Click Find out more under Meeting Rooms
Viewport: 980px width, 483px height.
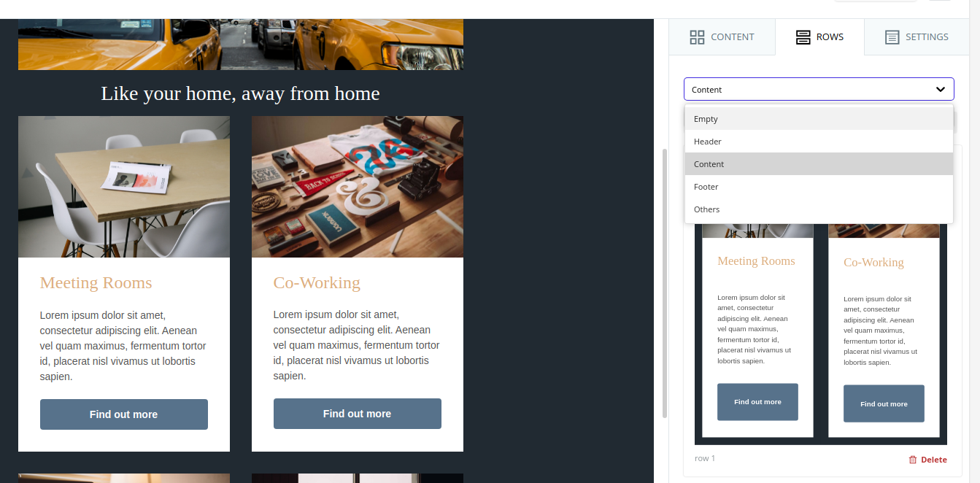click(x=124, y=414)
